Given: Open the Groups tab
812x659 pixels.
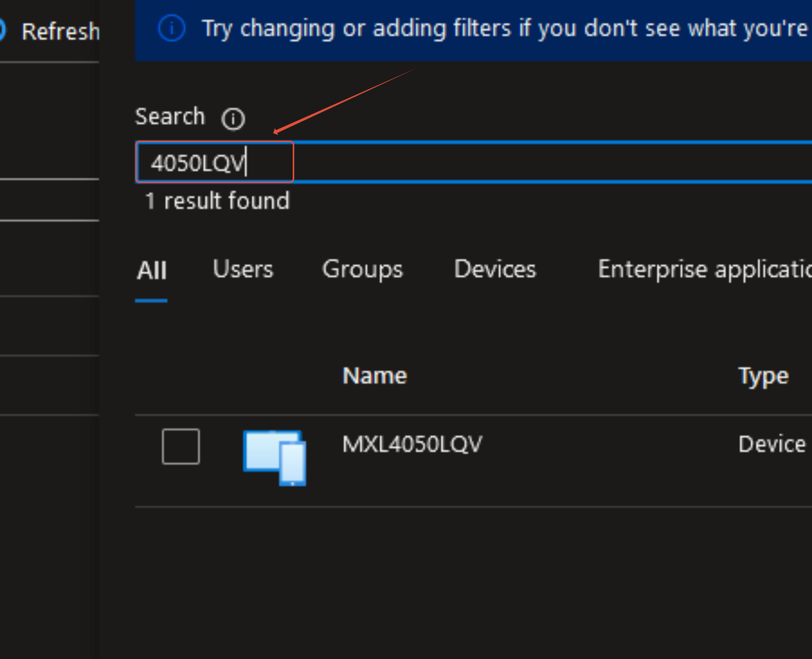Looking at the screenshot, I should (x=362, y=270).
